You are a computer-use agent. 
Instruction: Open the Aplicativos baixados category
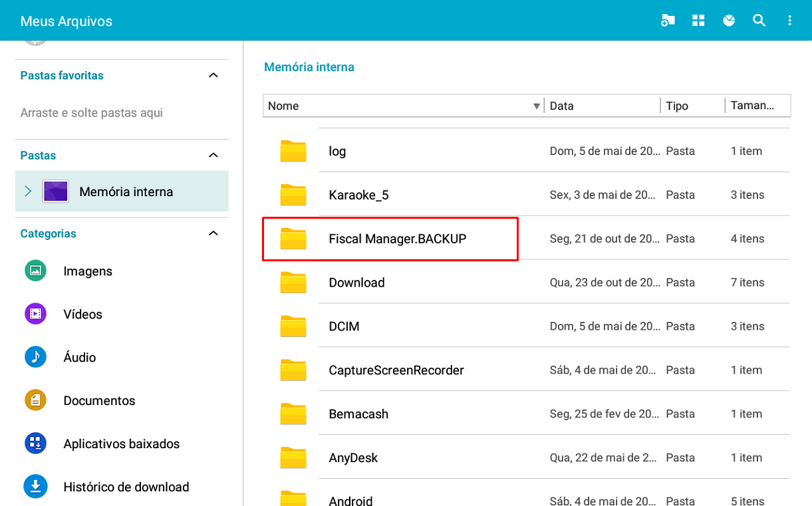pos(122,444)
